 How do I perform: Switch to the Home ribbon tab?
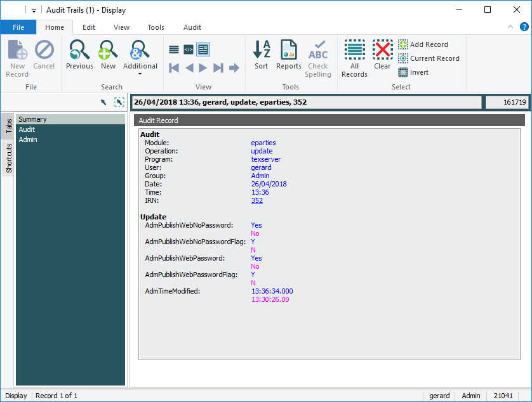[55, 27]
